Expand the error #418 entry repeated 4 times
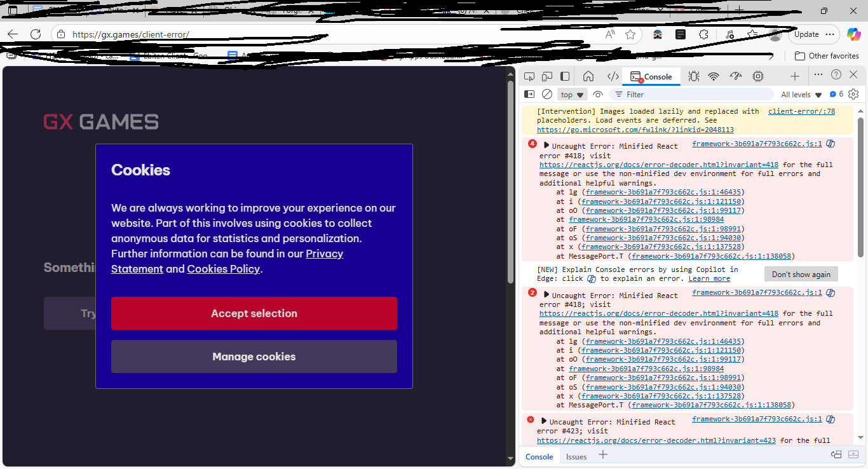The height and width of the screenshot is (469, 868). (x=546, y=146)
